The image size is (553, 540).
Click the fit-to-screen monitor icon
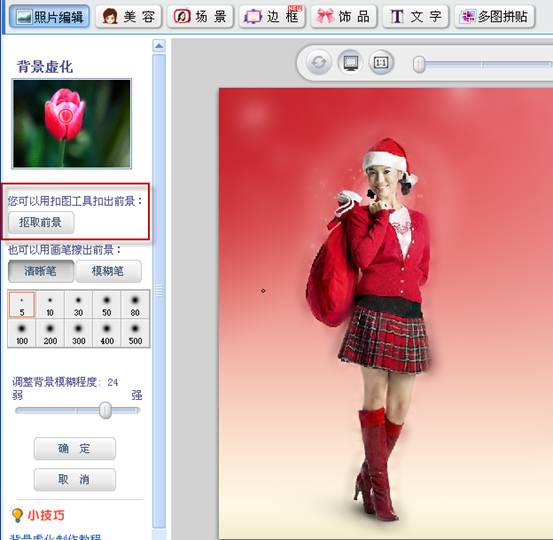click(350, 62)
